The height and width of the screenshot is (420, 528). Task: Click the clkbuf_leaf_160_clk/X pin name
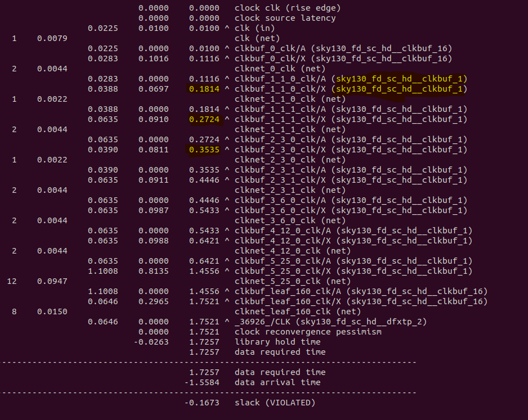tap(284, 301)
